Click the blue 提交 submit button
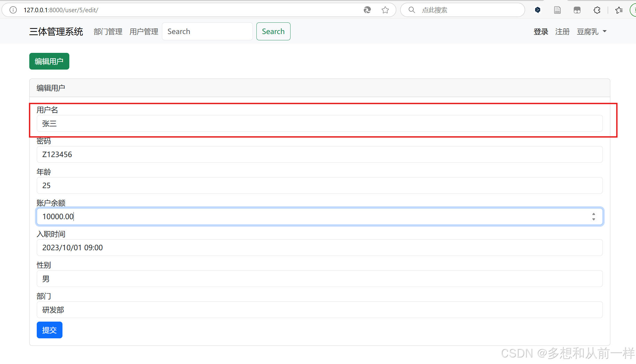Screen dimensions: 636x364 click(x=49, y=330)
